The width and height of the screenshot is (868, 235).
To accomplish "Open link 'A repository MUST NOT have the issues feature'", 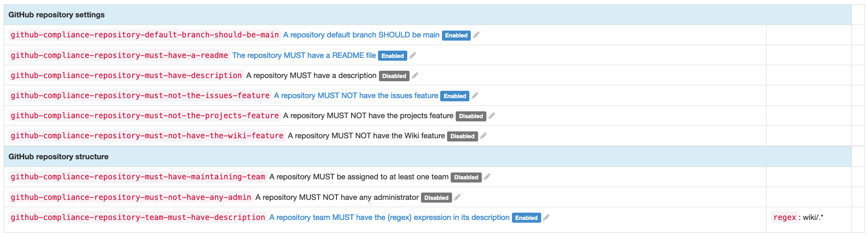I will point(356,95).
